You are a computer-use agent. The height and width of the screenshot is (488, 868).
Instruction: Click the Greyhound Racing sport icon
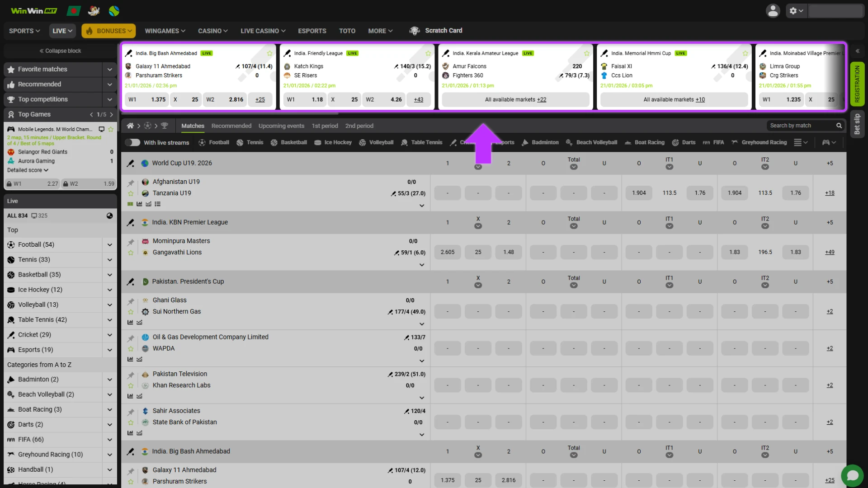(x=735, y=142)
